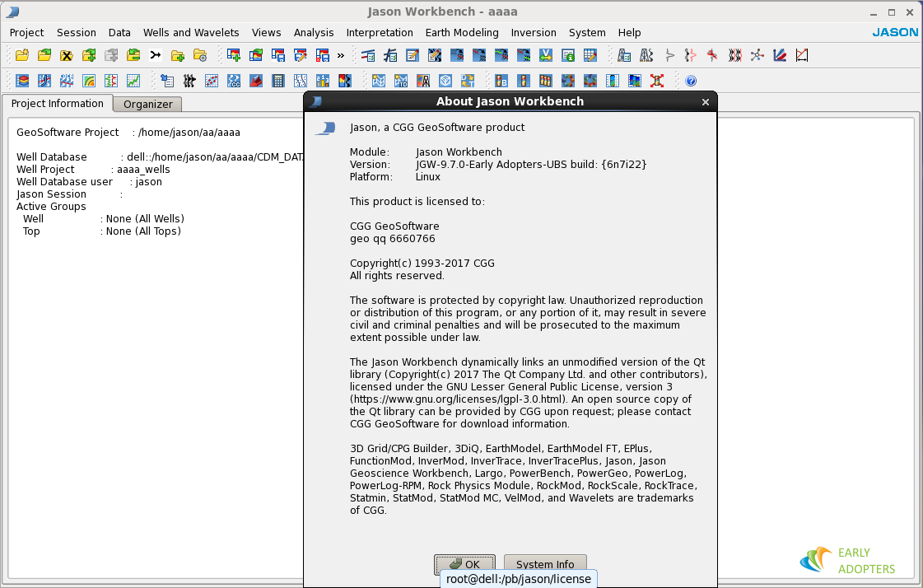The height and width of the screenshot is (588, 923).
Task: Click the folder icon with black X
Action: [67, 55]
